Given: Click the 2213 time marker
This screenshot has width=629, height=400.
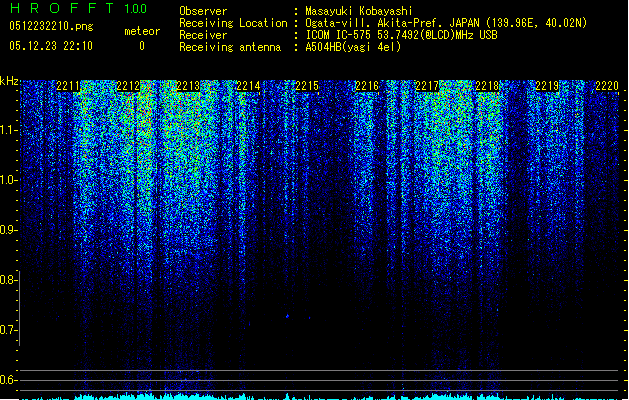Looking at the screenshot, I should point(188,86).
